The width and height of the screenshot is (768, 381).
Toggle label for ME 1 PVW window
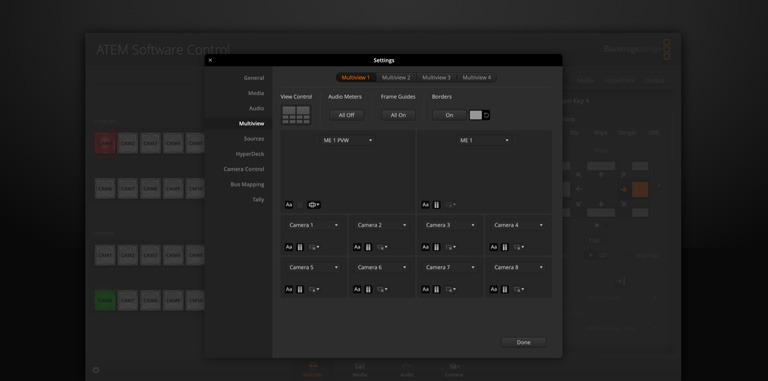288,205
